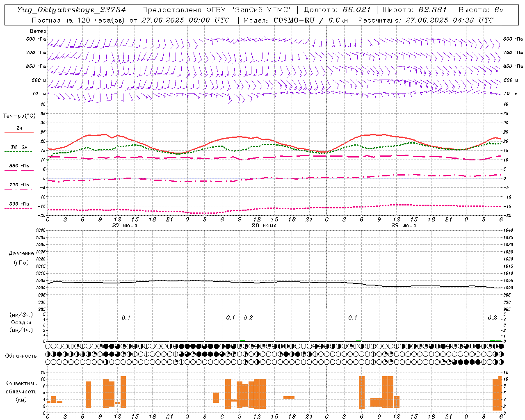Image resolution: width=525 pixels, height=420 pixels.
Task: Select the Высота: 6м header entry
Action: 481,10
